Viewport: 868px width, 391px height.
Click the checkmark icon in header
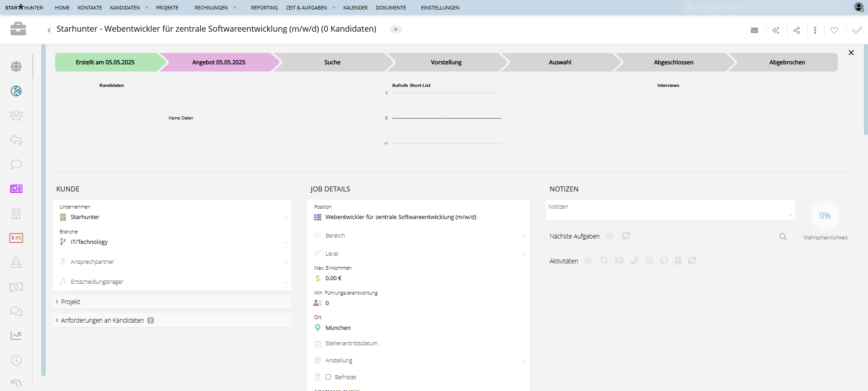point(857,30)
